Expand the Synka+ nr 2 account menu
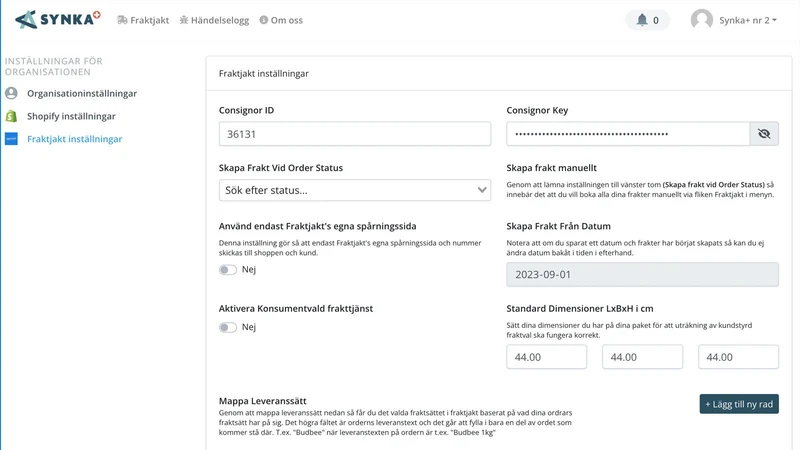This screenshot has width=800, height=450. coord(748,20)
